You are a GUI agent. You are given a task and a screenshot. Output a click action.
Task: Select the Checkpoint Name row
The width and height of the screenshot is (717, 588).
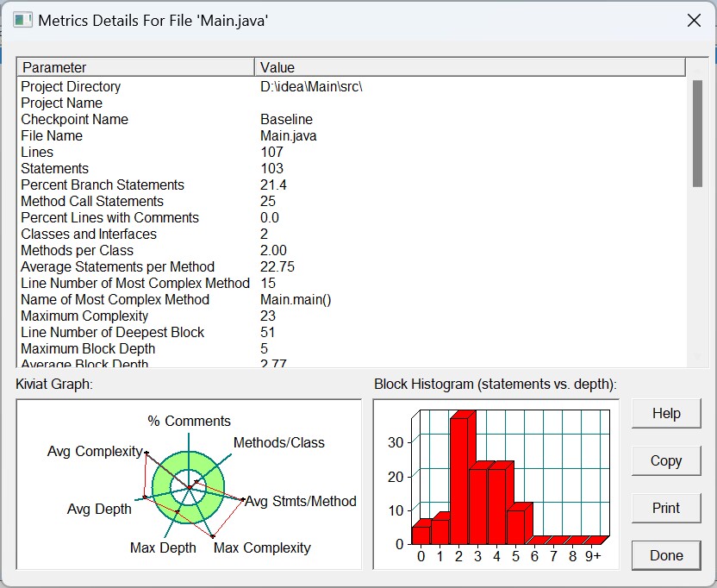point(352,120)
